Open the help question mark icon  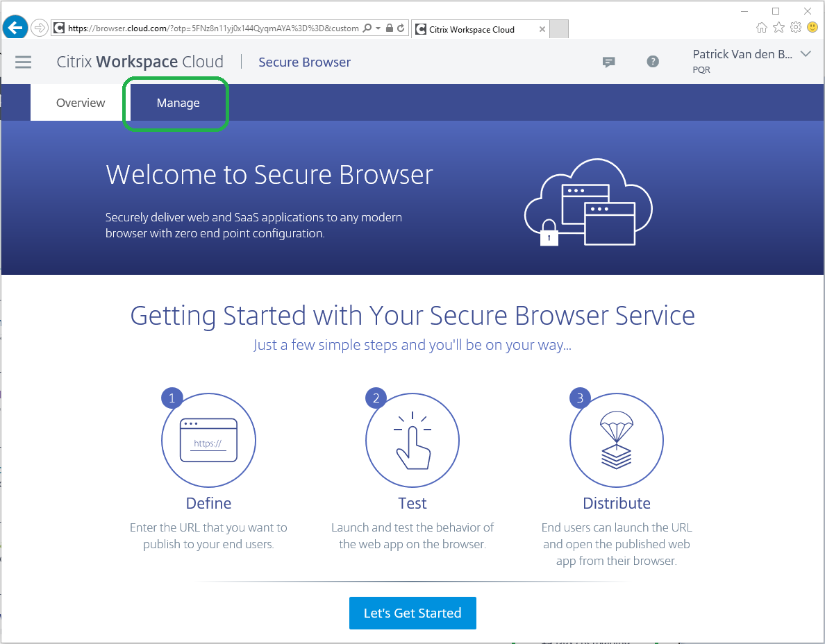pyautogui.click(x=653, y=62)
